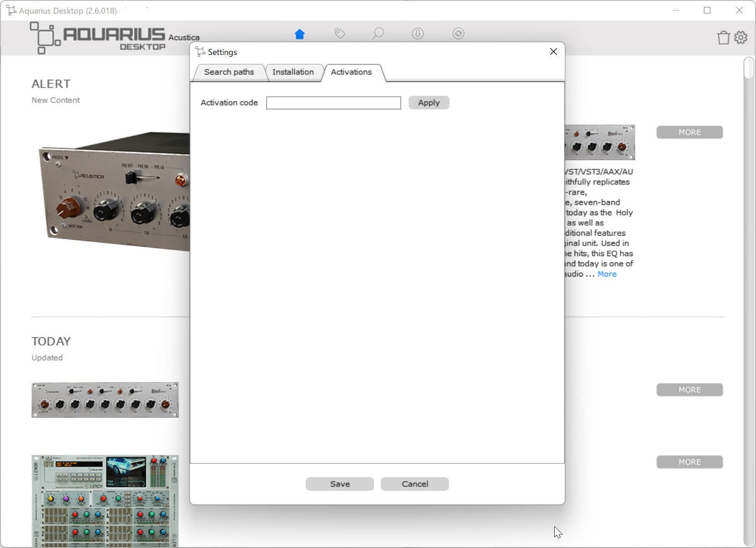Image resolution: width=756 pixels, height=548 pixels.
Task: Open the large equalizer product image
Action: pos(114,191)
